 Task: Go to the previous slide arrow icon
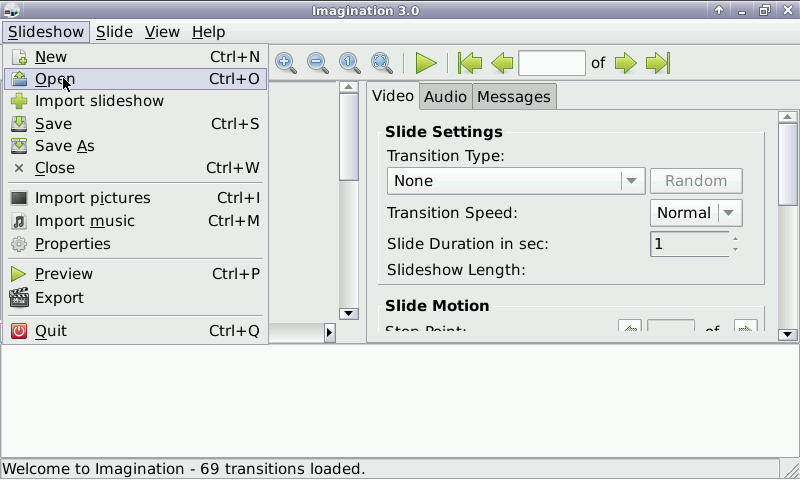502,63
